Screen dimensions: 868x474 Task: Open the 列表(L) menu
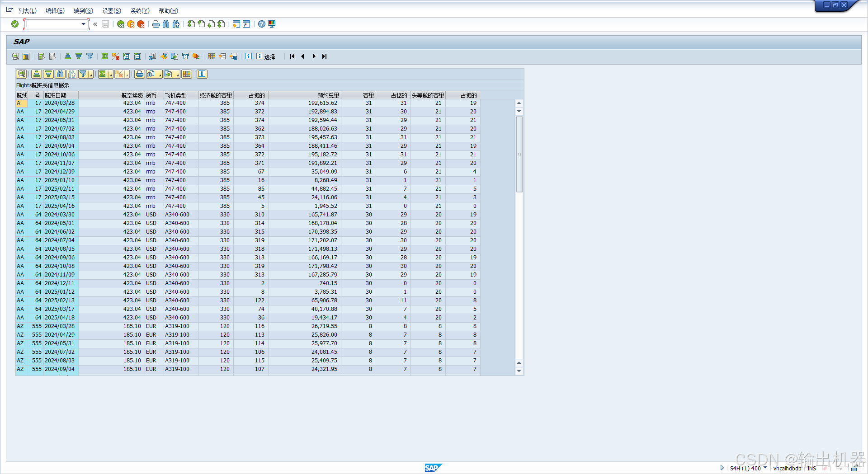[x=27, y=10]
